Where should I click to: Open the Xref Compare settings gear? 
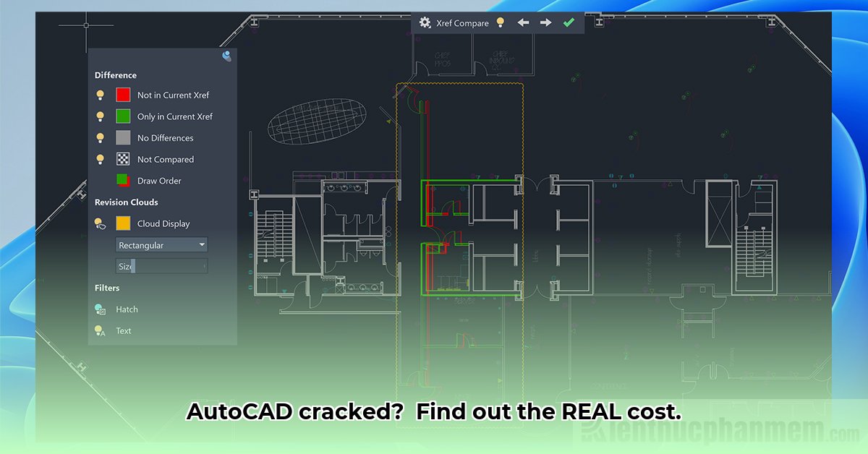tap(425, 22)
